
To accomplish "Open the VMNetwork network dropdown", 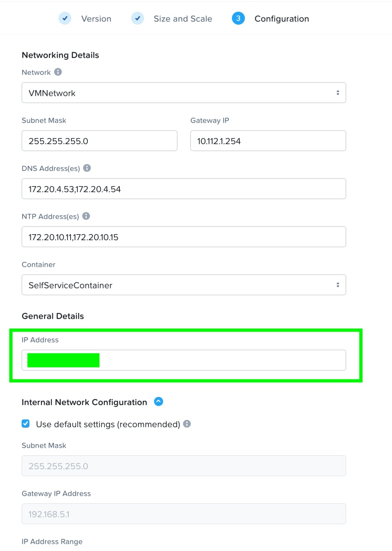I will point(183,92).
